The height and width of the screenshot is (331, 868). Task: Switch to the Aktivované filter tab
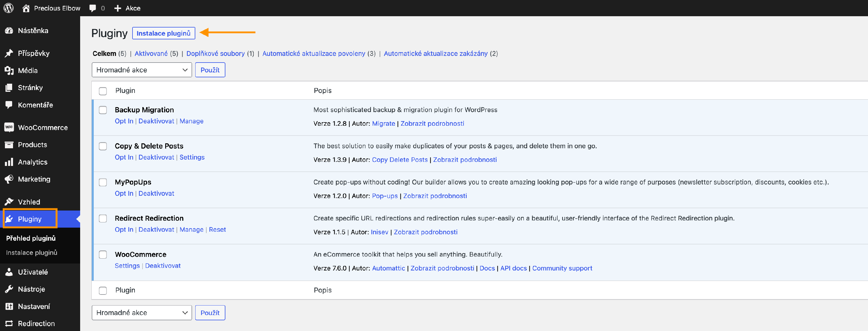(x=151, y=53)
